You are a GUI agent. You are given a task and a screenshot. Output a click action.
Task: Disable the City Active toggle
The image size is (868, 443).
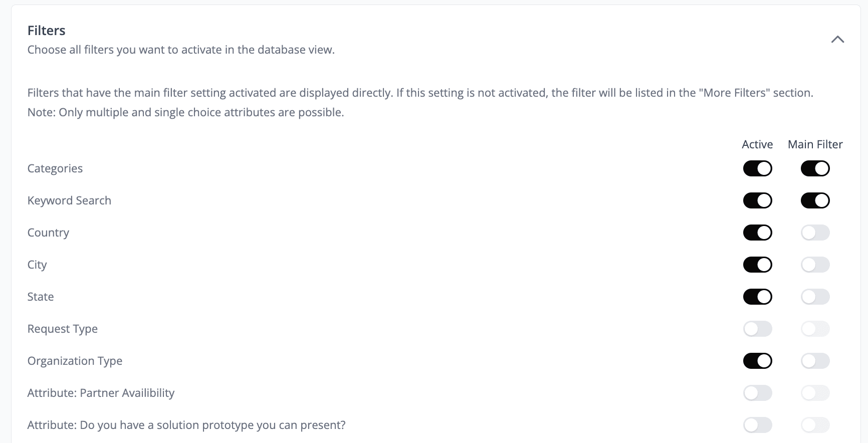point(757,265)
